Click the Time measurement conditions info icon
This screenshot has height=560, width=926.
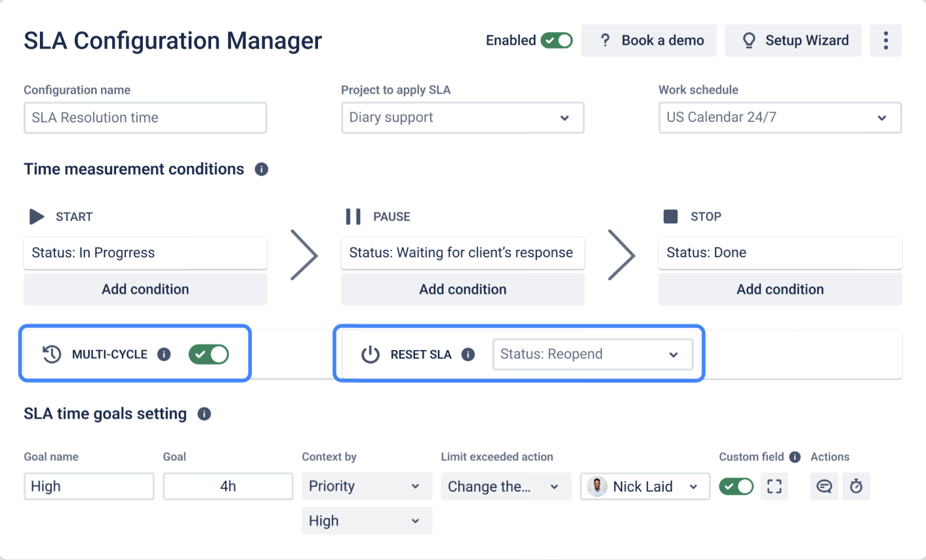262,169
